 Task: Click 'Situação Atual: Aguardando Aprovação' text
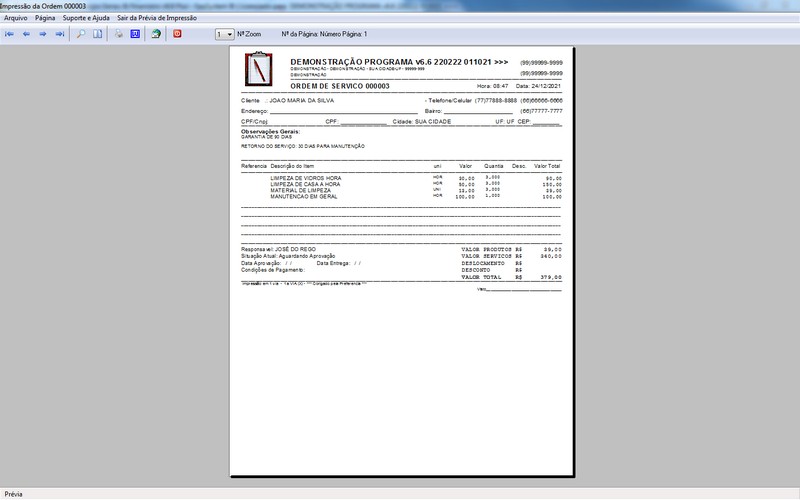(x=288, y=256)
